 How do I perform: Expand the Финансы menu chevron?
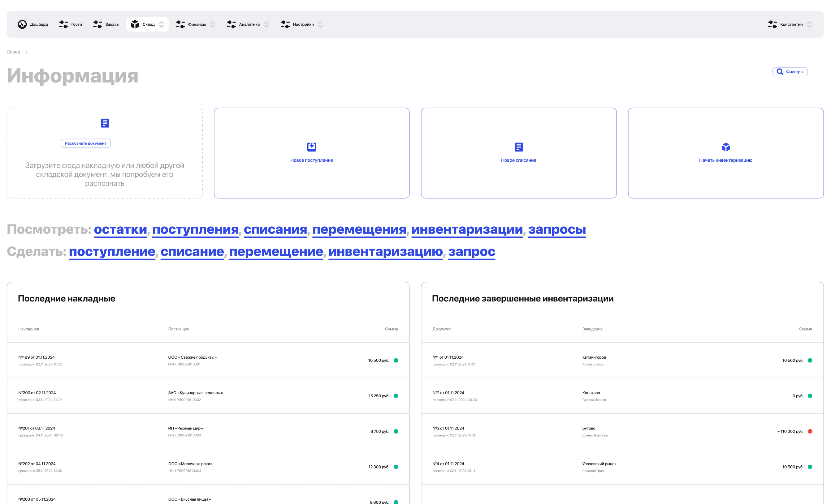[x=213, y=24]
